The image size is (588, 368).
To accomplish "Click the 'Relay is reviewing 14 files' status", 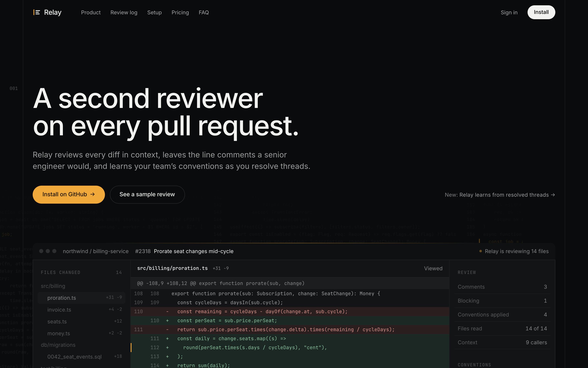I will click(x=514, y=251).
